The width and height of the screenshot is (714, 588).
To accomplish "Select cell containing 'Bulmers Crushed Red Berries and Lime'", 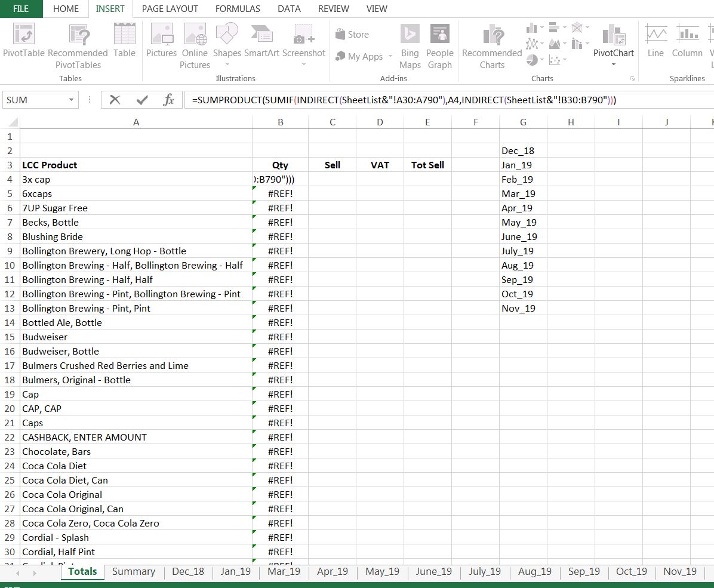I will pyautogui.click(x=136, y=366).
